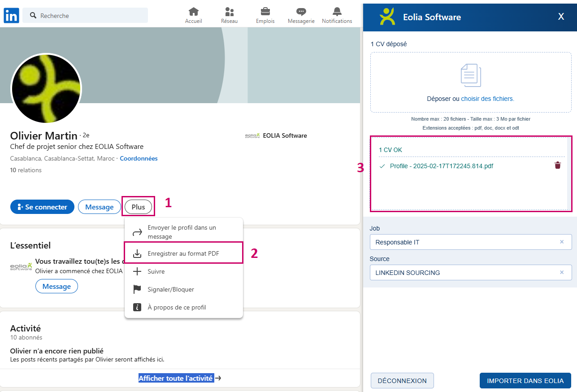Click the LinkedIn logo icon
Image resolution: width=577 pixels, height=392 pixels.
11,16
